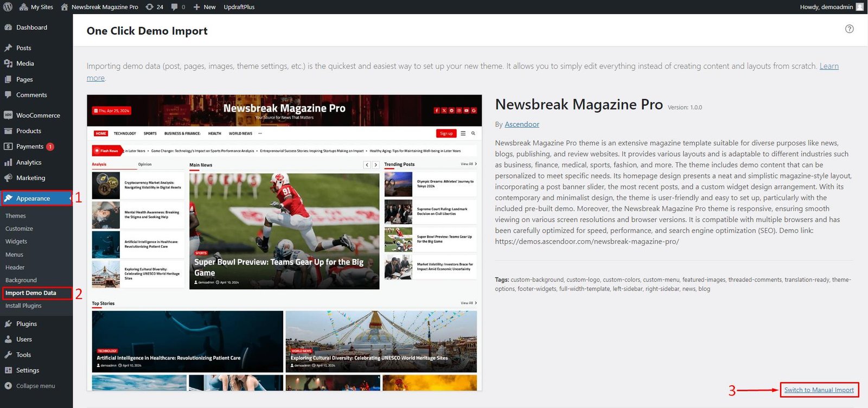Open the Background submenu item
Image resolution: width=868 pixels, height=408 pixels.
click(21, 280)
